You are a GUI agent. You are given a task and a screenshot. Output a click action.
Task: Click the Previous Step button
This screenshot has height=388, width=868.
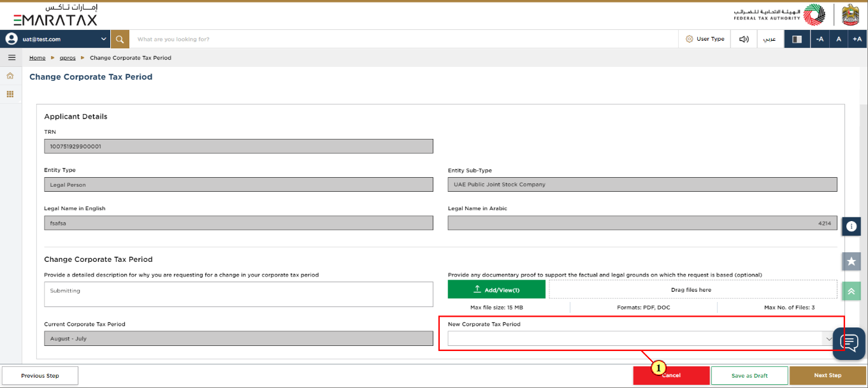pyautogui.click(x=40, y=375)
